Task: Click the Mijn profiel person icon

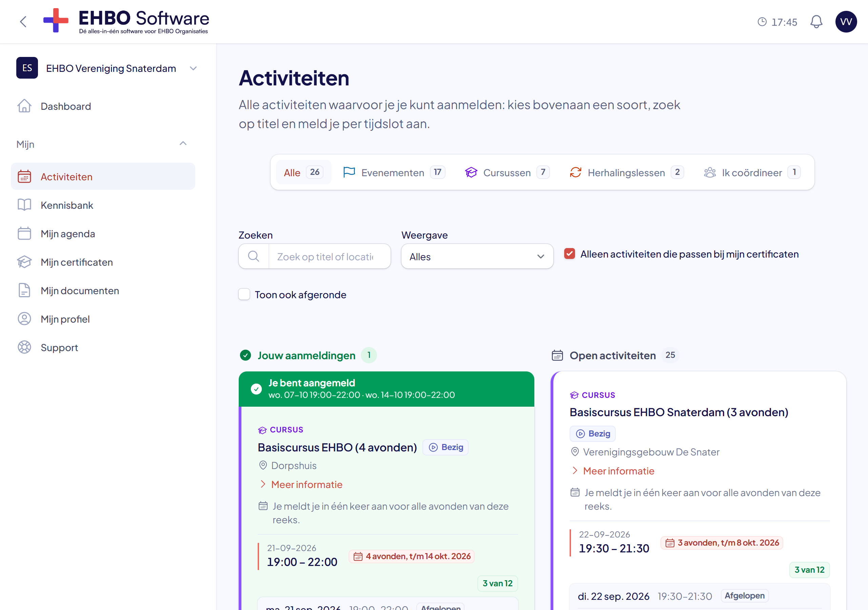Action: pyautogui.click(x=24, y=319)
